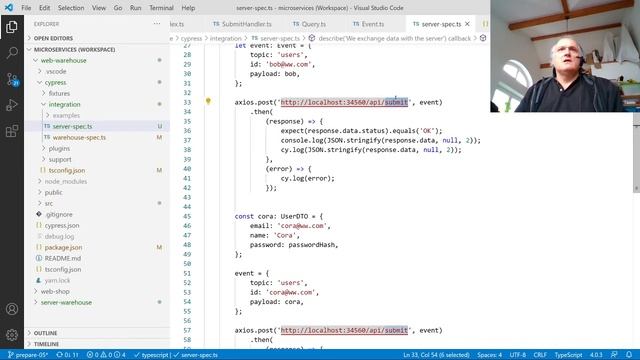Expand the .vscode folder

(97, 71)
